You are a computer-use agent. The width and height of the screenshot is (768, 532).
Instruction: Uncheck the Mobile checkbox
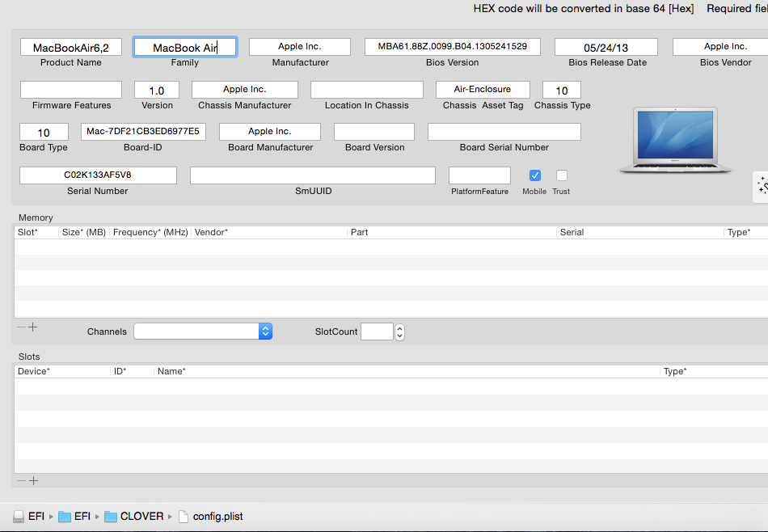534,175
